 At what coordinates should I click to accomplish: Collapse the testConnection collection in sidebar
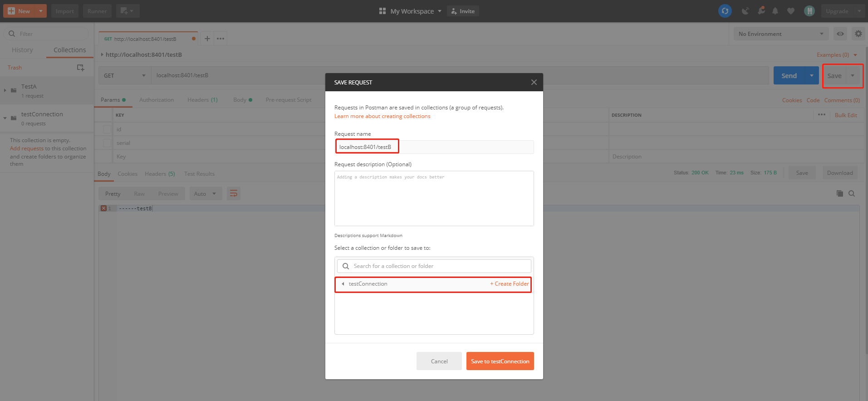(5, 118)
